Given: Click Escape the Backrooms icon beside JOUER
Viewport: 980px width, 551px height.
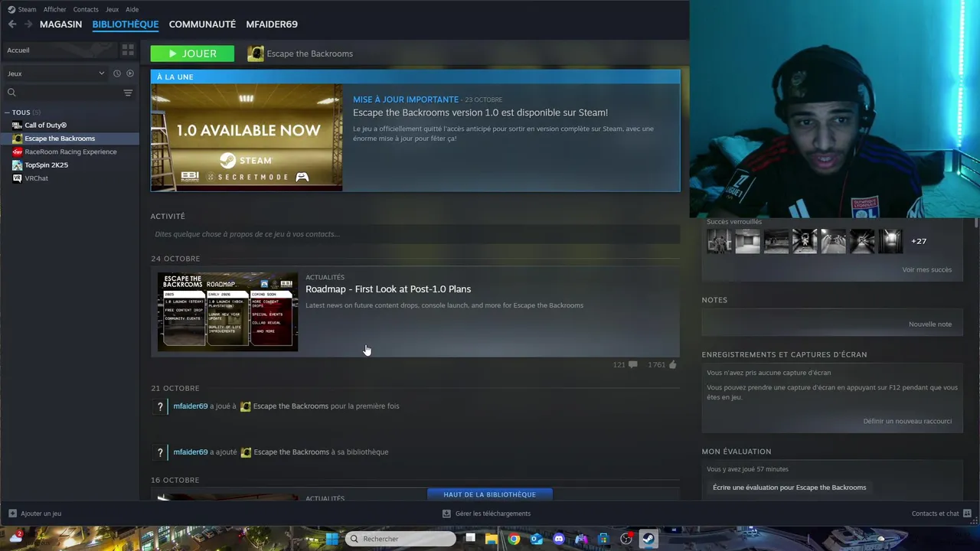Looking at the screenshot, I should tap(256, 54).
